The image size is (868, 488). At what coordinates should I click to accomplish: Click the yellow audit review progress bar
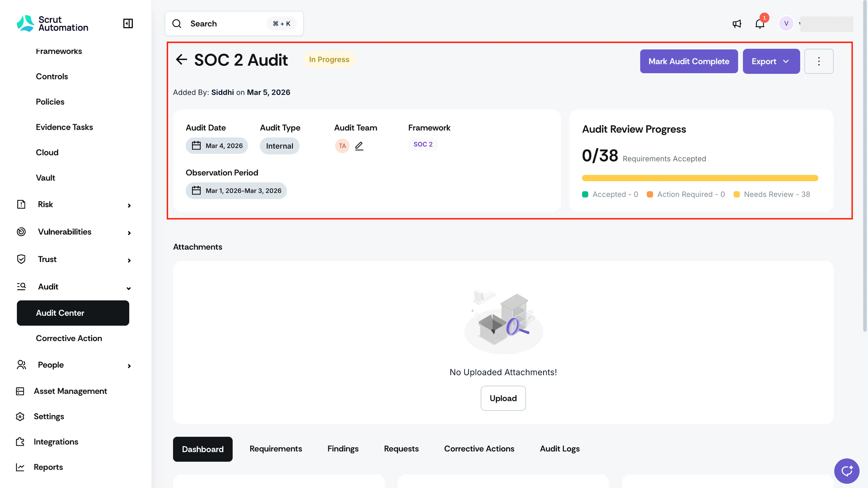click(x=700, y=178)
